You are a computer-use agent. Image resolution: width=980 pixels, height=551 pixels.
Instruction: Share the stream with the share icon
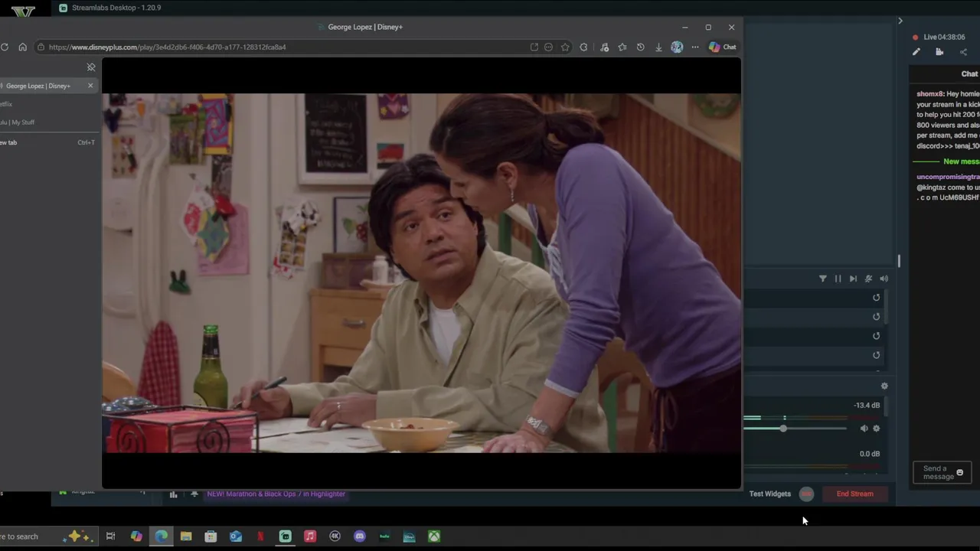click(963, 52)
